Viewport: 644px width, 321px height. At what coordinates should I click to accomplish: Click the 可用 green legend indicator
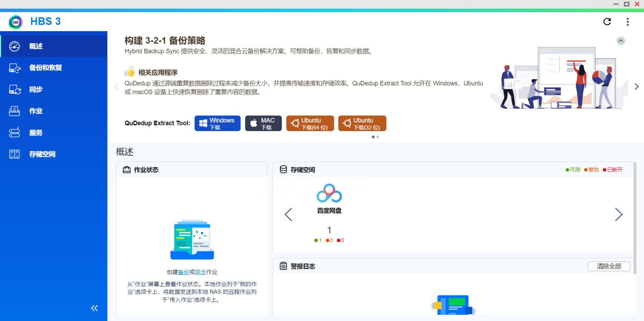pyautogui.click(x=573, y=170)
